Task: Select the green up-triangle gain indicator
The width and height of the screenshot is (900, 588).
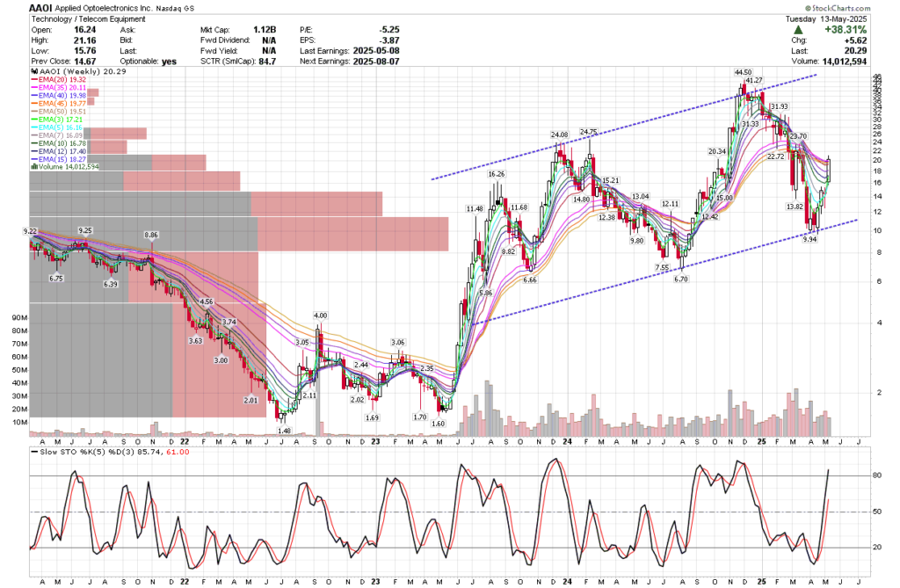Action: point(798,30)
